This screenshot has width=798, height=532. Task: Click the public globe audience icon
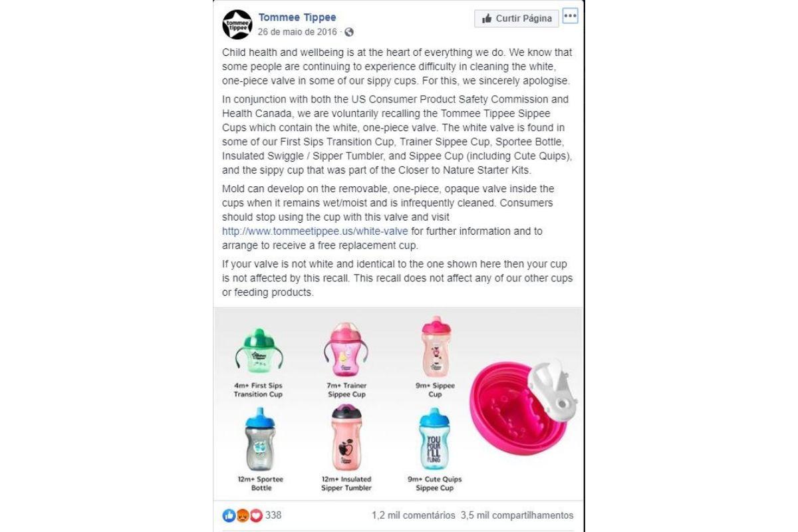(349, 32)
